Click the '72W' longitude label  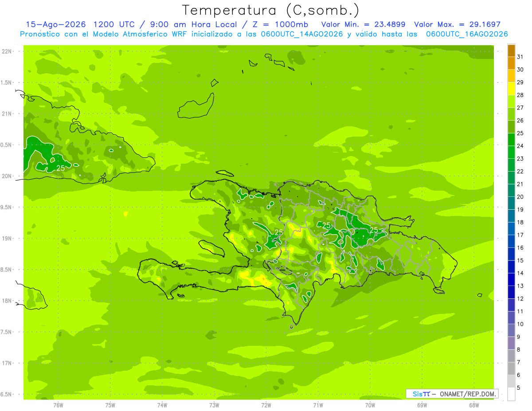(x=266, y=405)
